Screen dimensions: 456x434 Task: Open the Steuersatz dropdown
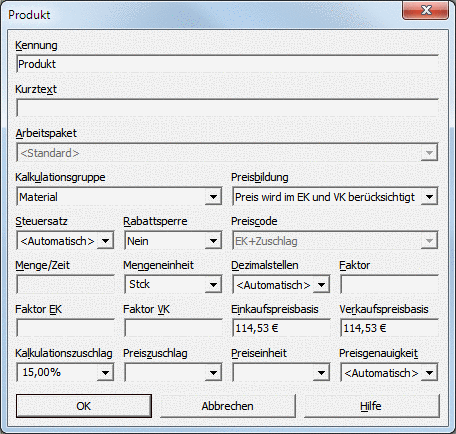[65, 241]
